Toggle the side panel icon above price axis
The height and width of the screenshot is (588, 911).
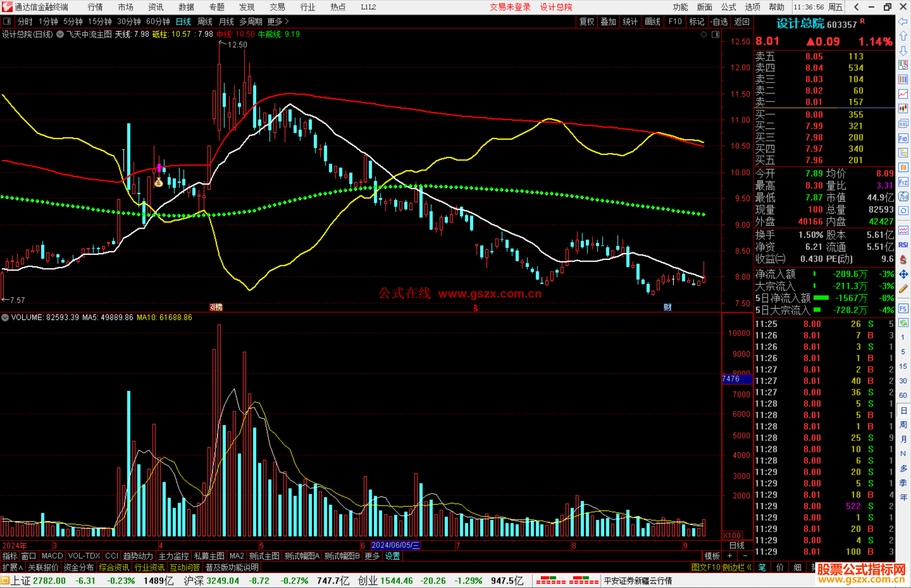click(x=715, y=35)
